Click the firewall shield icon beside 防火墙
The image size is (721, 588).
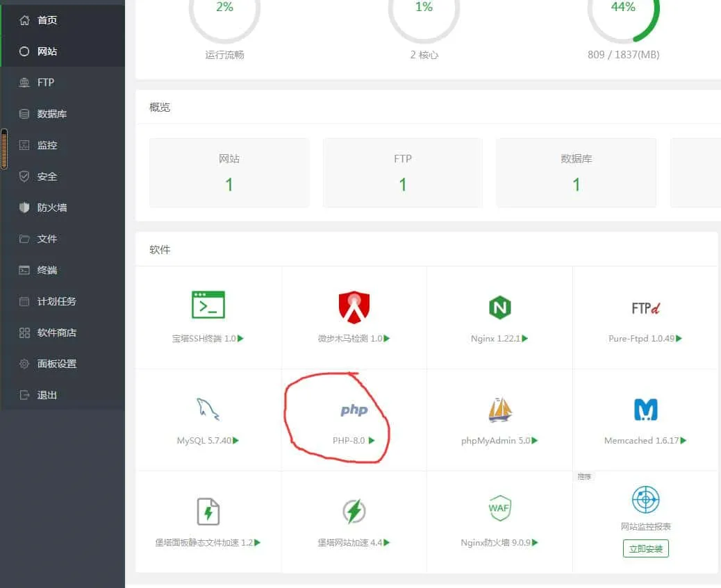tap(24, 208)
